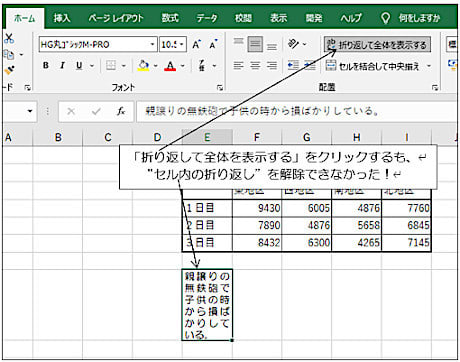
Task: Click the text orientation icon
Action: coord(293,44)
